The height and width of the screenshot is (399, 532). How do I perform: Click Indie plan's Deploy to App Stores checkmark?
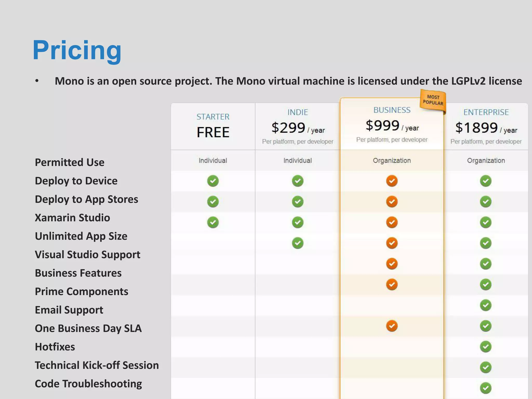pos(297,202)
